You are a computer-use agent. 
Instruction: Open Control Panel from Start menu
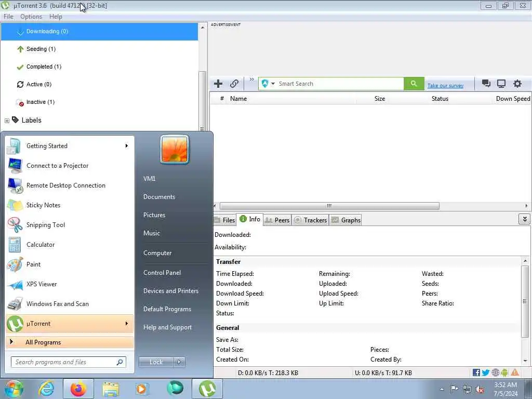coord(162,272)
